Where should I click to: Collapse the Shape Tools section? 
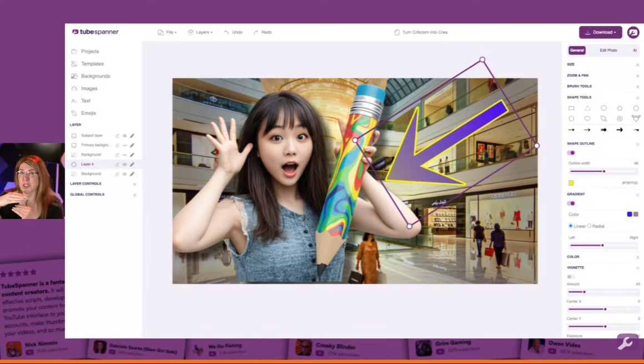click(637, 97)
